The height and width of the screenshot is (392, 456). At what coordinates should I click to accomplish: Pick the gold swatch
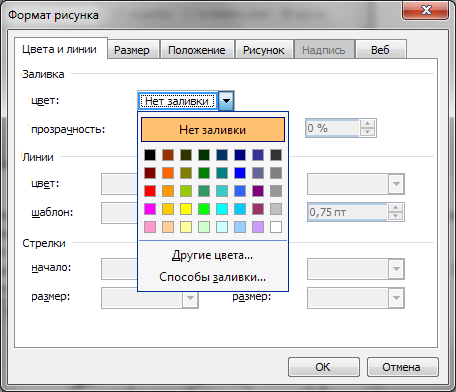(168, 209)
